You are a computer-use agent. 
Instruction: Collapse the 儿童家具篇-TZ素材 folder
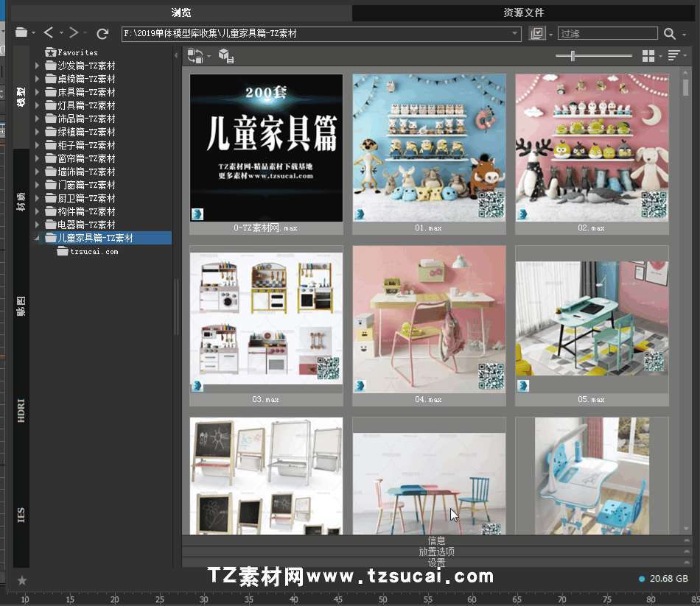pyautogui.click(x=37, y=238)
